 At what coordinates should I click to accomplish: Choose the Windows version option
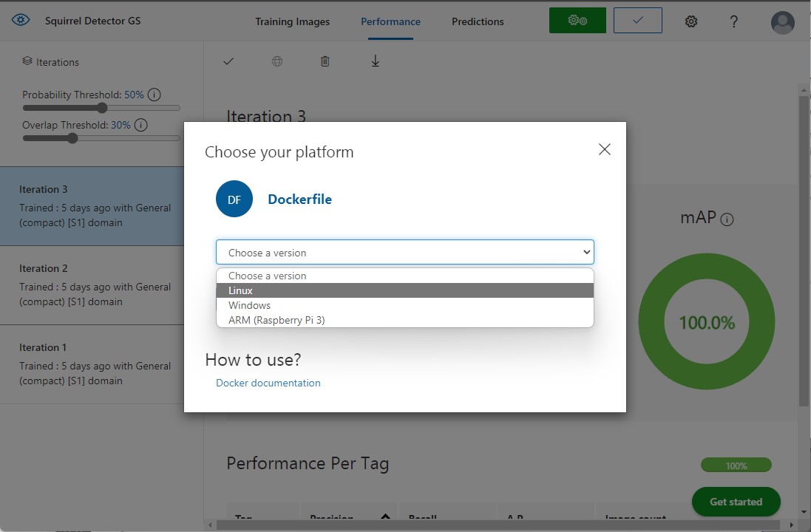[x=405, y=305]
